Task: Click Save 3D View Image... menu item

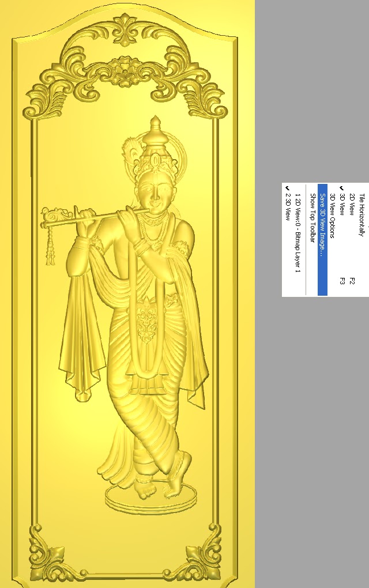Action: pos(322,239)
